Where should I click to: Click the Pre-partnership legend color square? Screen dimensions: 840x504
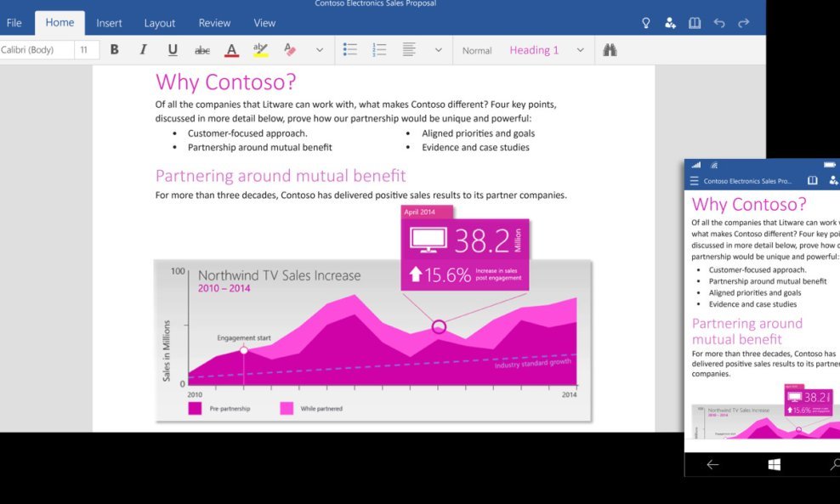195,408
